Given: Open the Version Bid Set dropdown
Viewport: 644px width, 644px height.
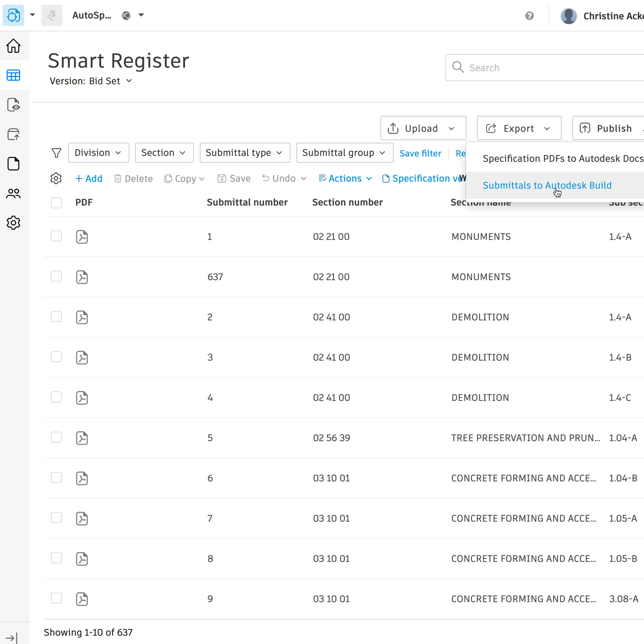Looking at the screenshot, I should [x=91, y=81].
